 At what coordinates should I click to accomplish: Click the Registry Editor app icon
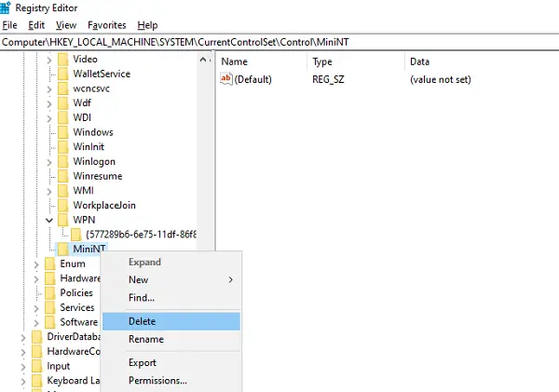[x=5, y=7]
